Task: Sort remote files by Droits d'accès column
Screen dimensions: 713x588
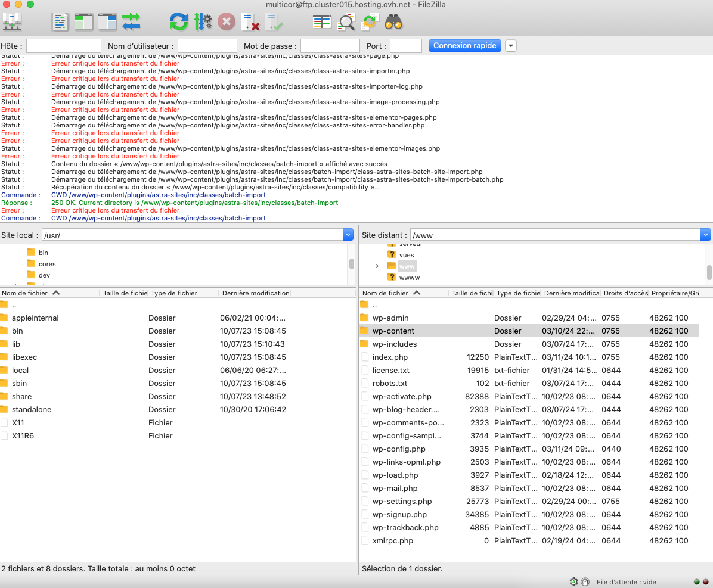Action: [625, 293]
